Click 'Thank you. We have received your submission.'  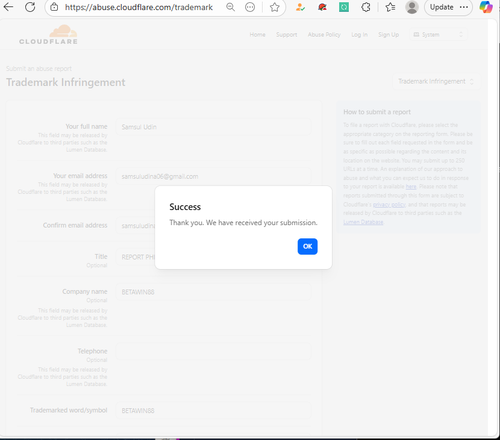(x=243, y=223)
